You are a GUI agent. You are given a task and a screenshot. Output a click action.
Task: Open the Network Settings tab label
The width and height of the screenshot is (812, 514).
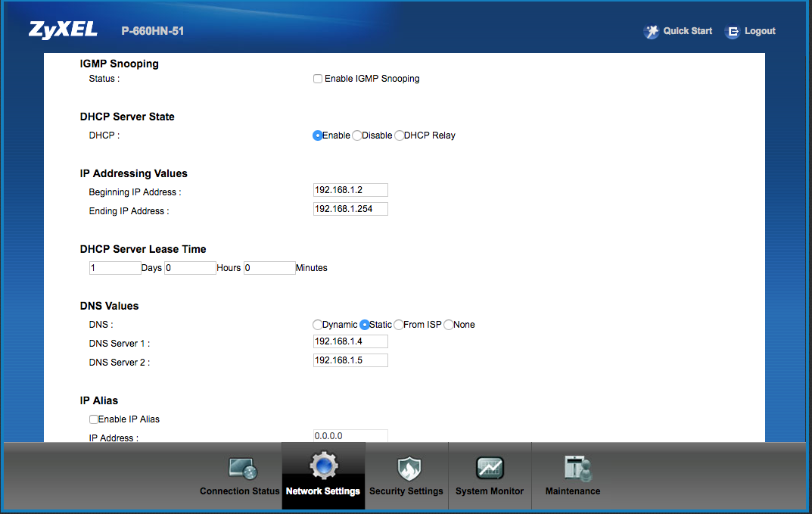323,491
